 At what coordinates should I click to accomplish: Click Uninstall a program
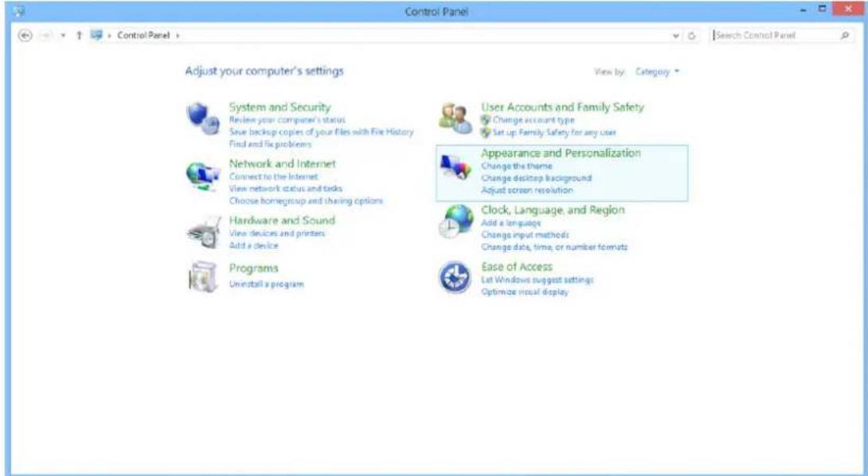click(x=266, y=284)
